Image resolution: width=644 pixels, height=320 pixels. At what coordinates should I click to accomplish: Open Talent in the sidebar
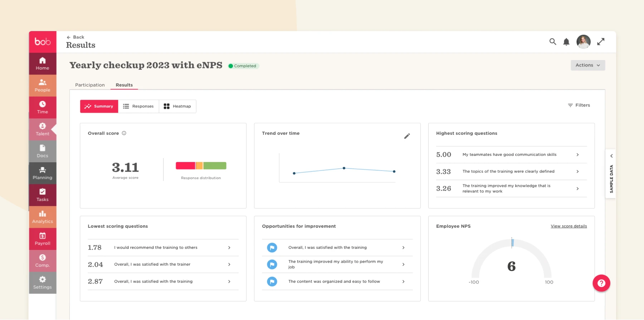point(43,129)
